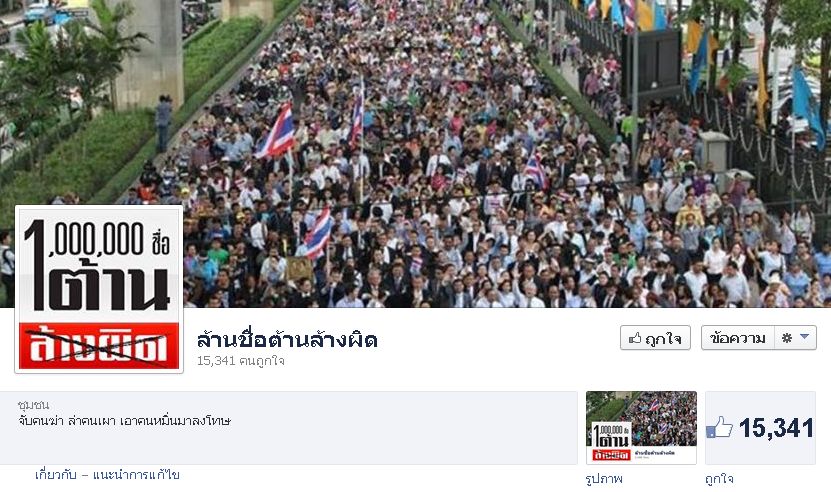The height and width of the screenshot is (492, 831).
Task: Click the mini logo inside the photos thumbnail
Action: [612, 442]
